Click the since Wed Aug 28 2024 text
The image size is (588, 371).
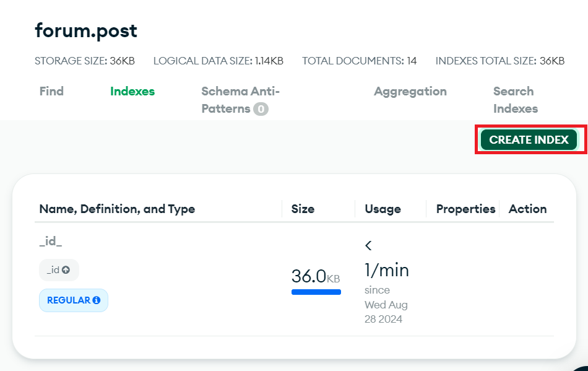click(386, 305)
